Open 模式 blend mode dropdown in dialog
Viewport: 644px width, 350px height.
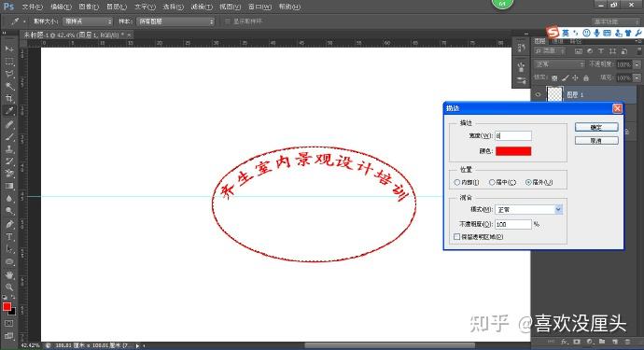tap(528, 209)
